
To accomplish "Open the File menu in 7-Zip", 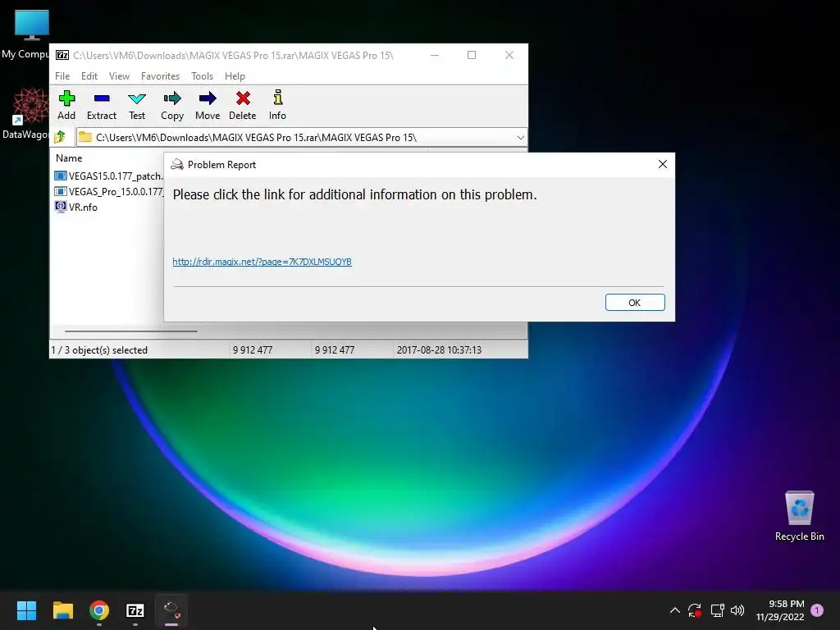I will pos(62,76).
